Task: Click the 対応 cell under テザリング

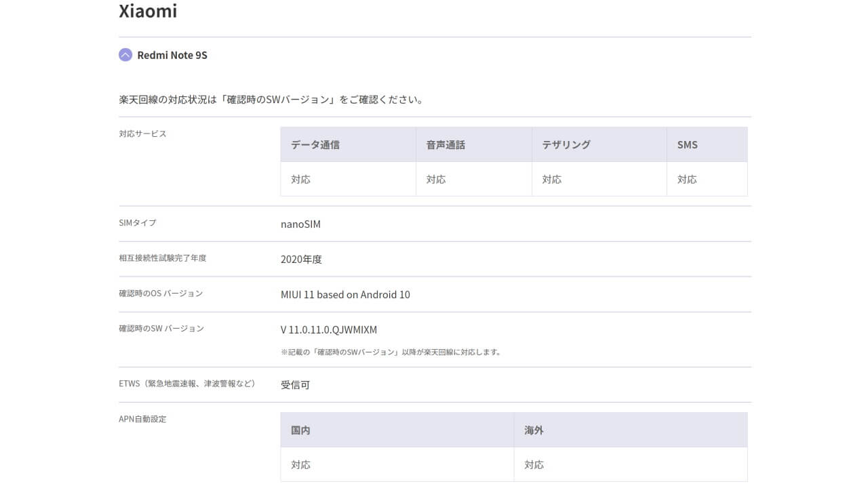Action: click(551, 180)
